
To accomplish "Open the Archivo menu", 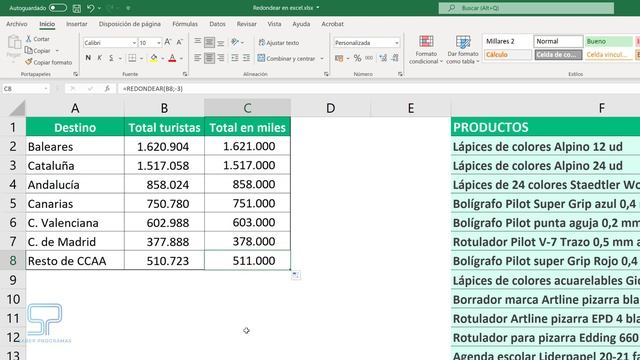I will [17, 24].
